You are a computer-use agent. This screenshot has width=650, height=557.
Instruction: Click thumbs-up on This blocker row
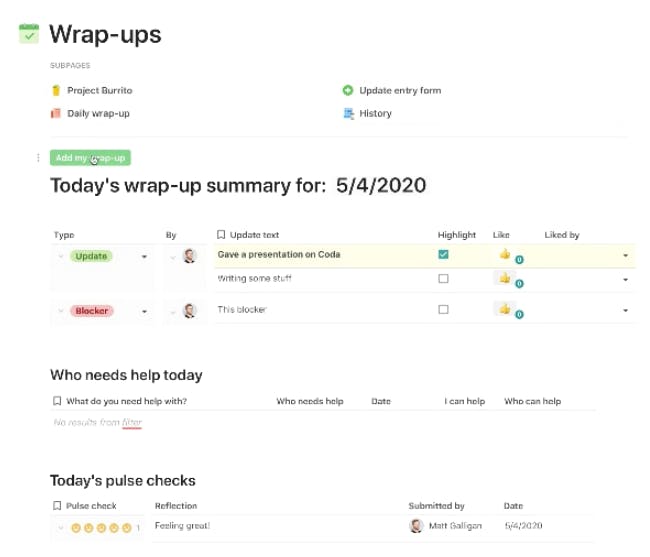tap(504, 309)
